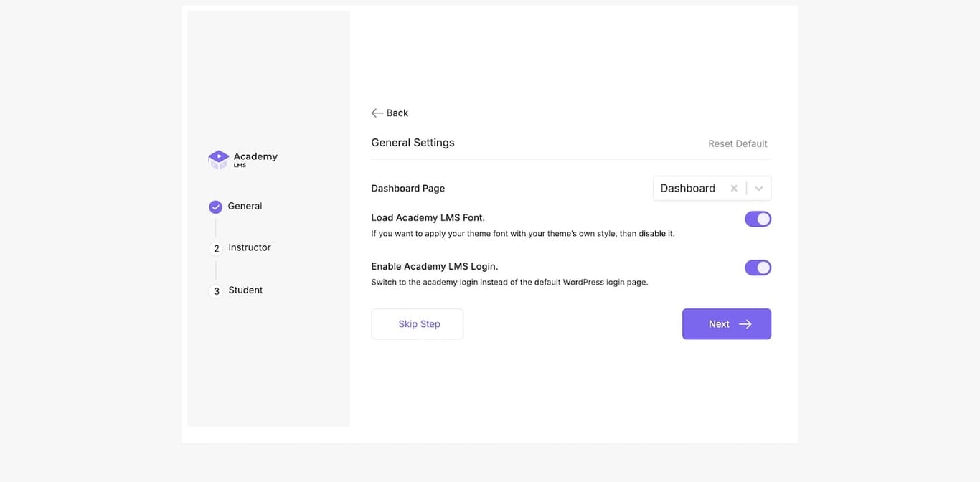Click the numbered circle for the Student step
The image size is (980, 482).
pos(216,291)
